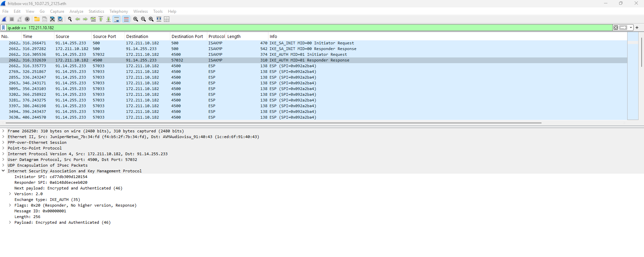The image size is (644, 257).
Task: Sort by the Destination column header
Action: point(147,36)
